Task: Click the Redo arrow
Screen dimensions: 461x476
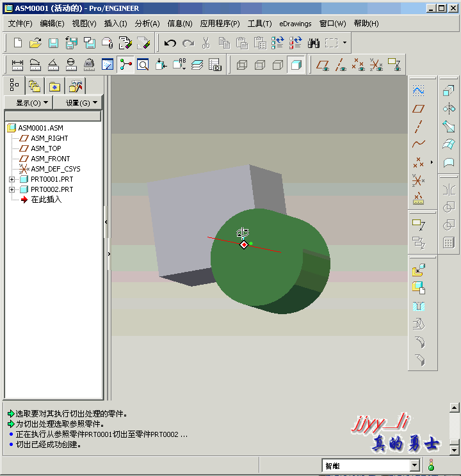Action: pyautogui.click(x=188, y=43)
